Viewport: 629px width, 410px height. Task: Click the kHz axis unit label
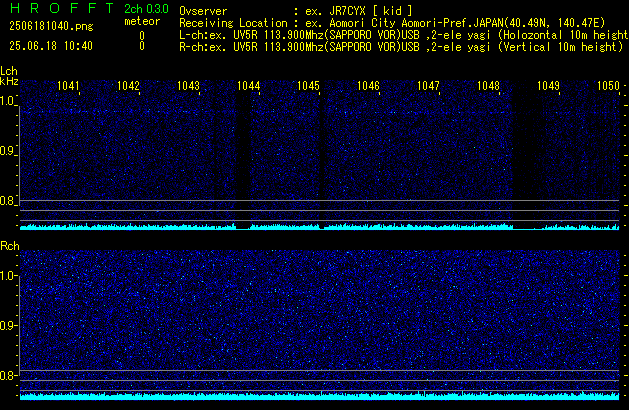tap(9, 81)
